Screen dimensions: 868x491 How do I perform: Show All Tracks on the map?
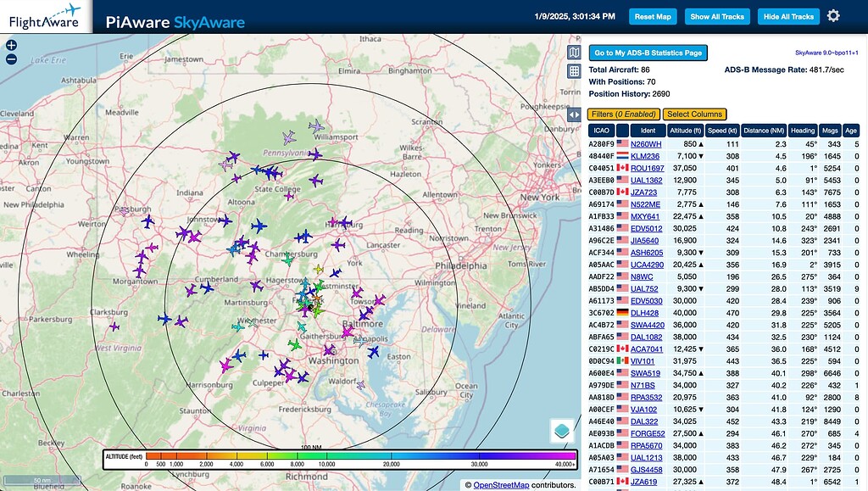click(x=717, y=15)
